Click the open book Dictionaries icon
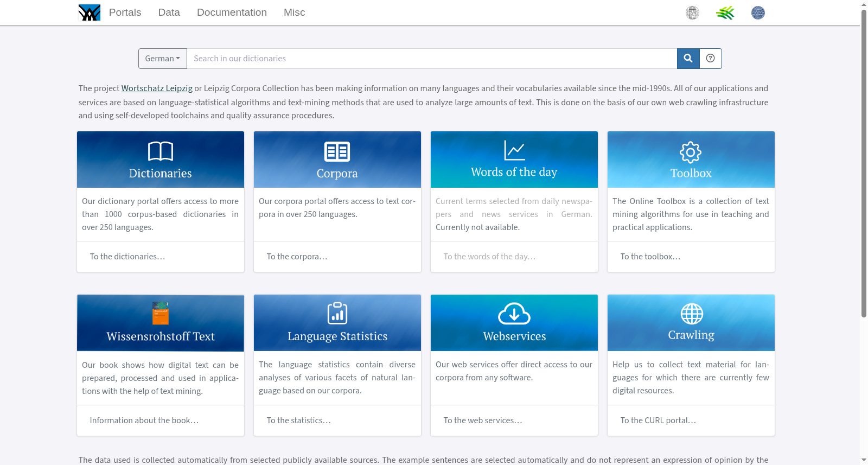This screenshot has height=465, width=868. [x=161, y=151]
